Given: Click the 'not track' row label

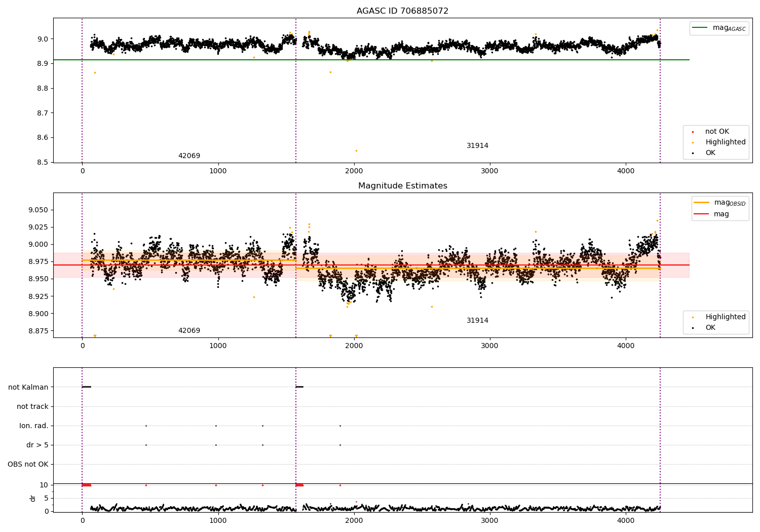Looking at the screenshot, I should coord(32,407).
